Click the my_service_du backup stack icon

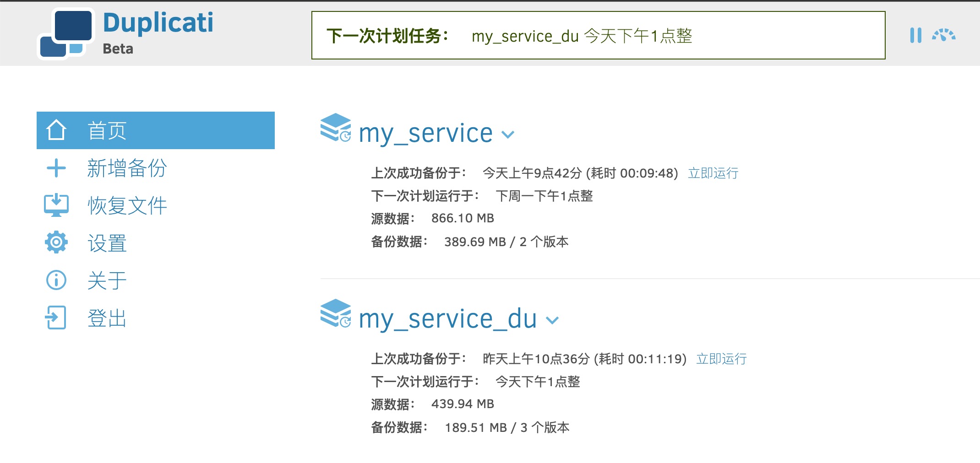[x=336, y=313]
